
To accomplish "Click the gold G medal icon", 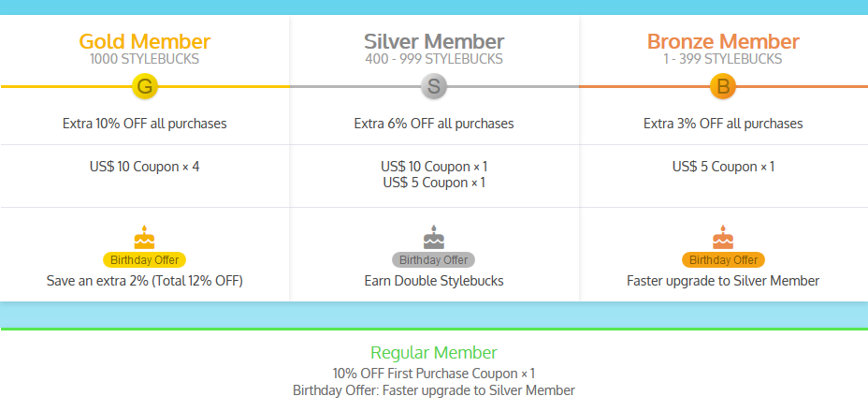I will click(145, 87).
